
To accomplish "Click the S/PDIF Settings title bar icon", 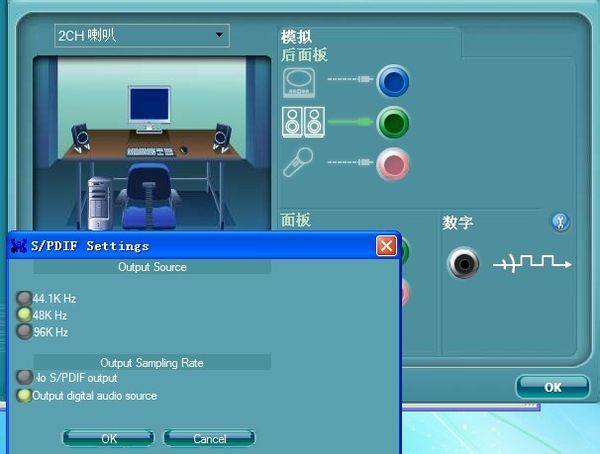I will (x=18, y=246).
